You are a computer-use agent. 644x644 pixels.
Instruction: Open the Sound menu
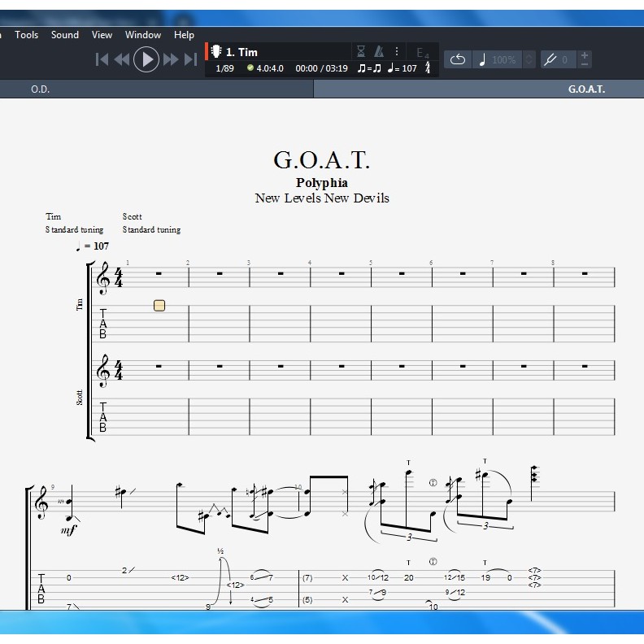coord(65,35)
